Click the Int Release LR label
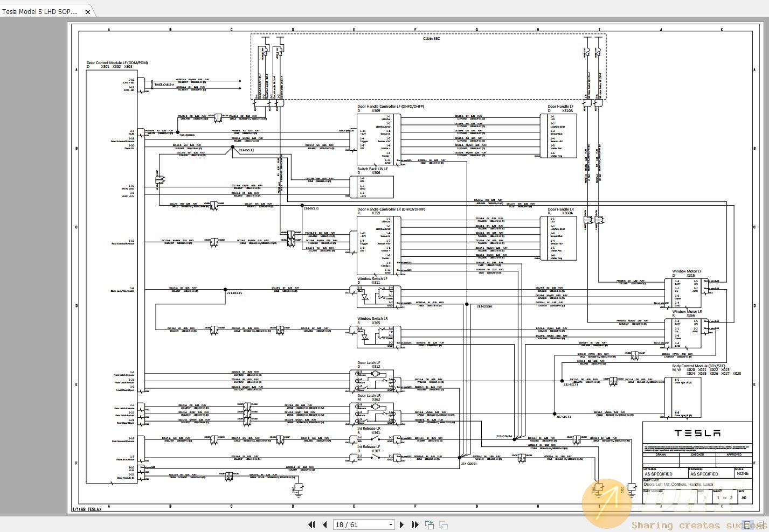The image size is (769, 532). 369,429
